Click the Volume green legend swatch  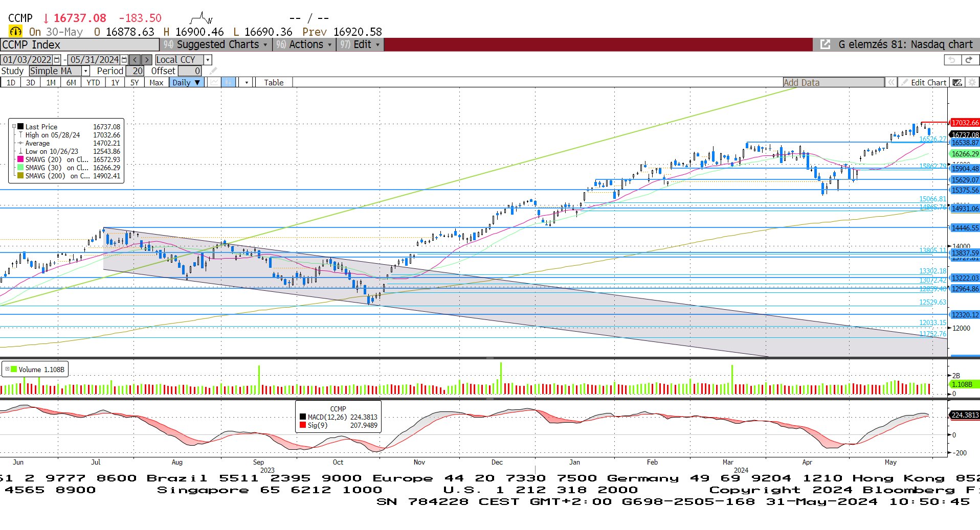tap(14, 369)
